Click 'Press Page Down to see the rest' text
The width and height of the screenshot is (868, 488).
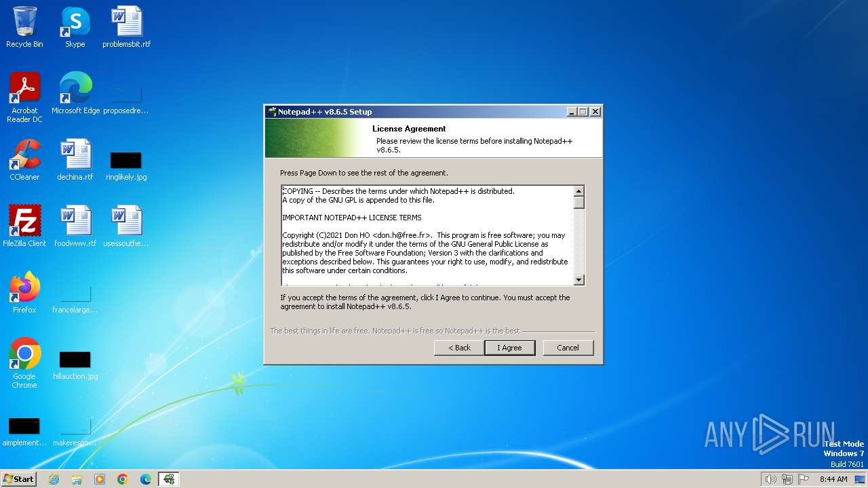(x=364, y=173)
